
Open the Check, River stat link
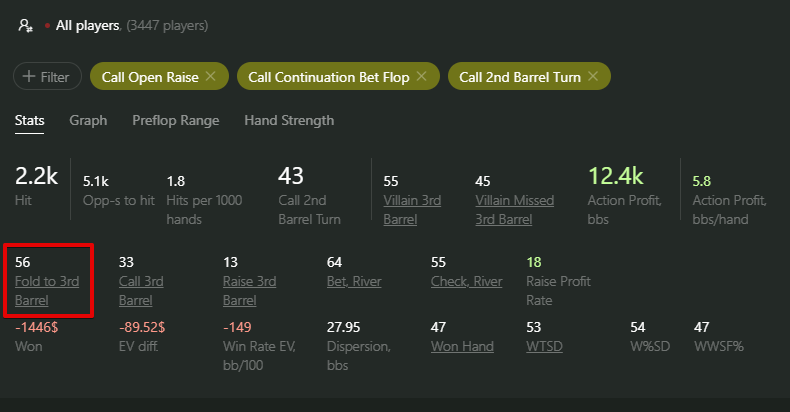pos(466,282)
